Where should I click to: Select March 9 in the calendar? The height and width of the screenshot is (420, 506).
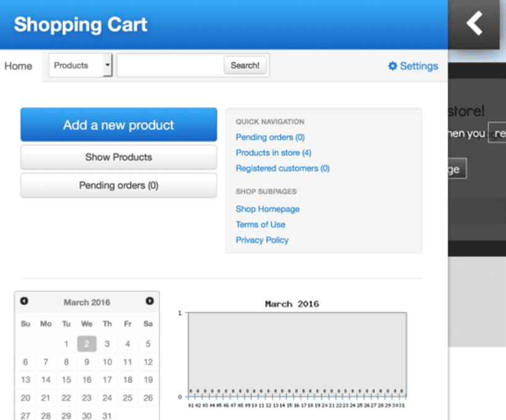[87, 362]
